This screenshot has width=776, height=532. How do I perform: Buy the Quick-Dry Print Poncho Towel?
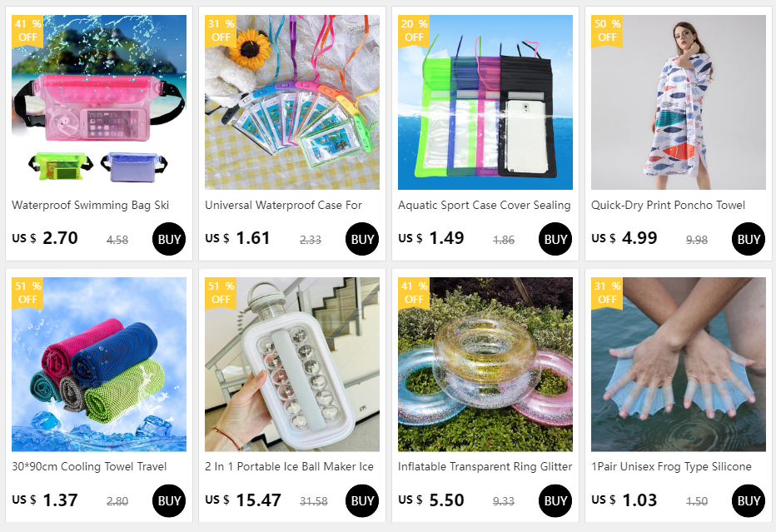749,239
